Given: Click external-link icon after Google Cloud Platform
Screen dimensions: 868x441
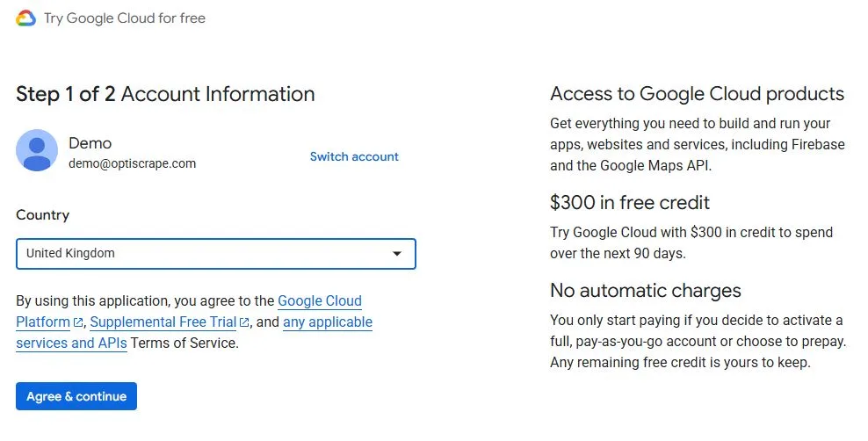Looking at the screenshot, I should tap(79, 322).
